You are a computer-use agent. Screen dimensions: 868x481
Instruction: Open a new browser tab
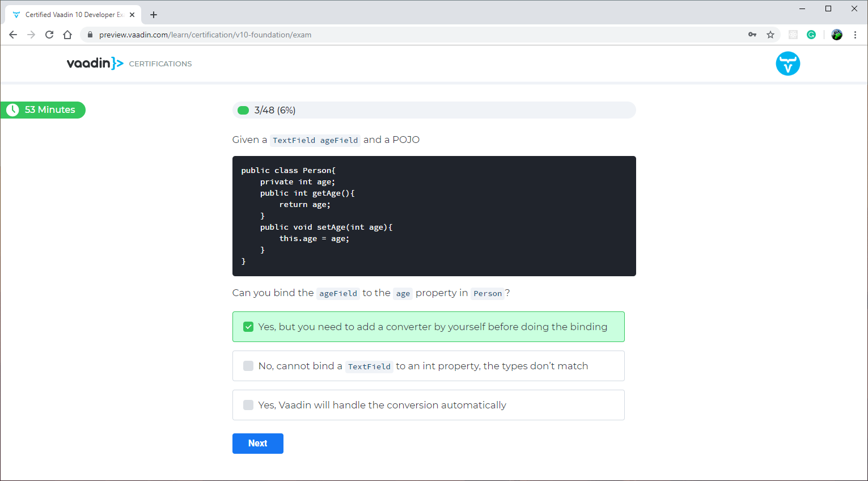(x=154, y=15)
